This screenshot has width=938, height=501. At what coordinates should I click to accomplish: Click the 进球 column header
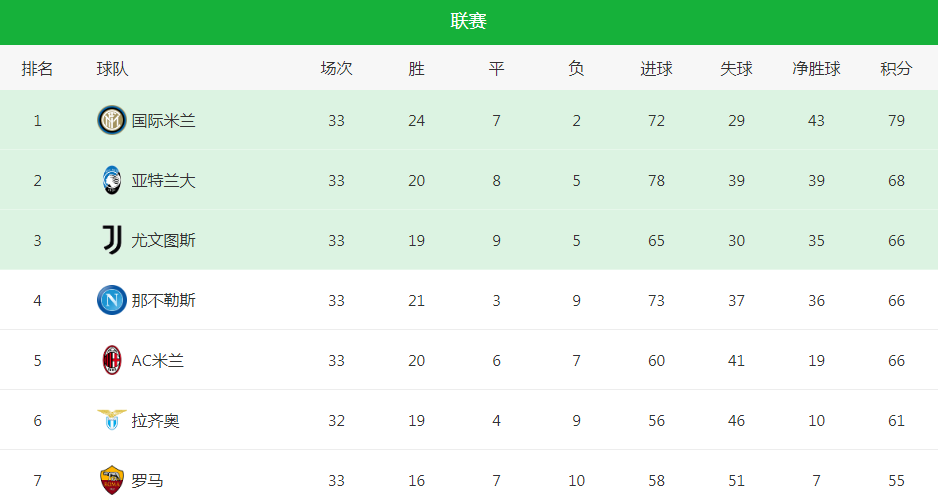[x=656, y=69]
